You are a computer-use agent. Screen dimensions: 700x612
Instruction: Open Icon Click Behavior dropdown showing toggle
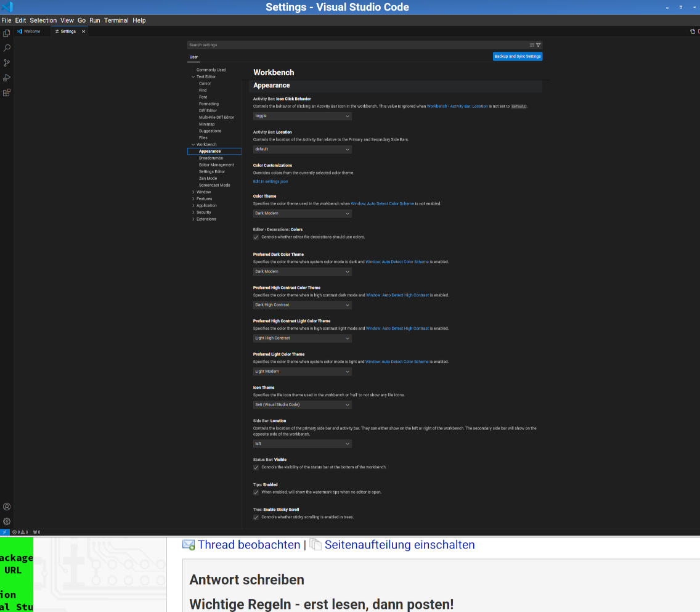[302, 116]
